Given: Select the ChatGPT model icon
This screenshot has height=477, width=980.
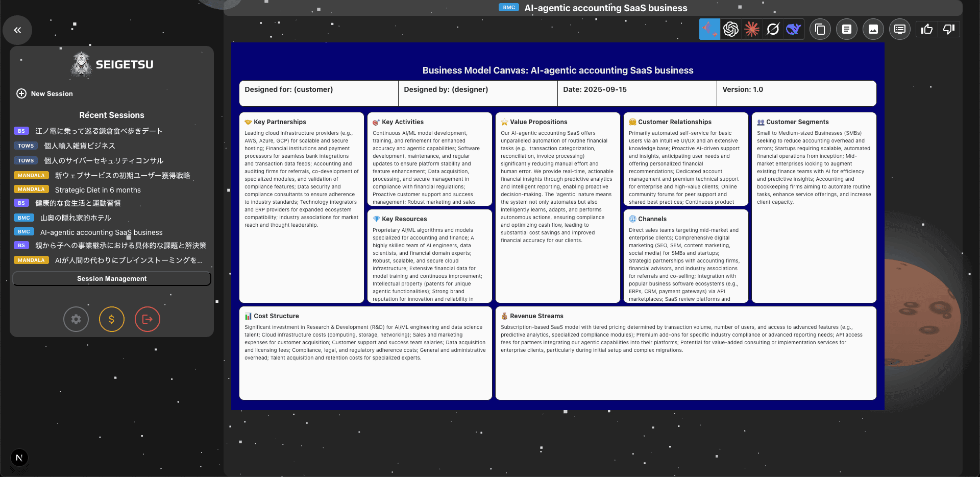Looking at the screenshot, I should coord(730,29).
